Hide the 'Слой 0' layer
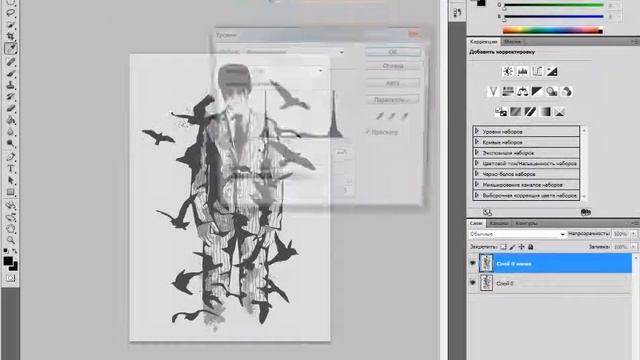Viewport: 640px width, 360px height. coord(473,282)
